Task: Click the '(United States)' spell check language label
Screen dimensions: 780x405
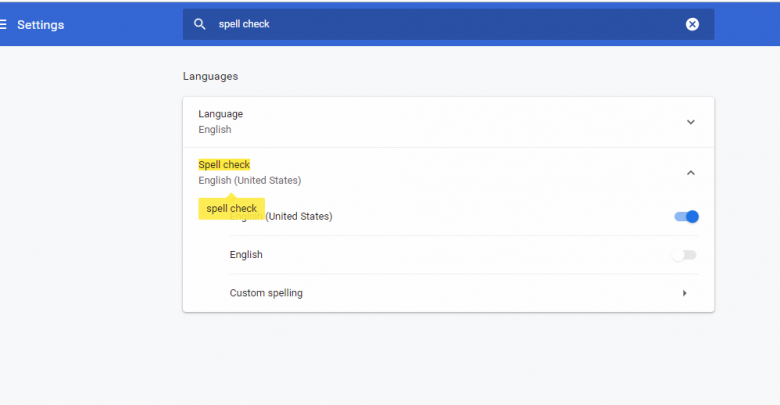Action: [x=299, y=216]
